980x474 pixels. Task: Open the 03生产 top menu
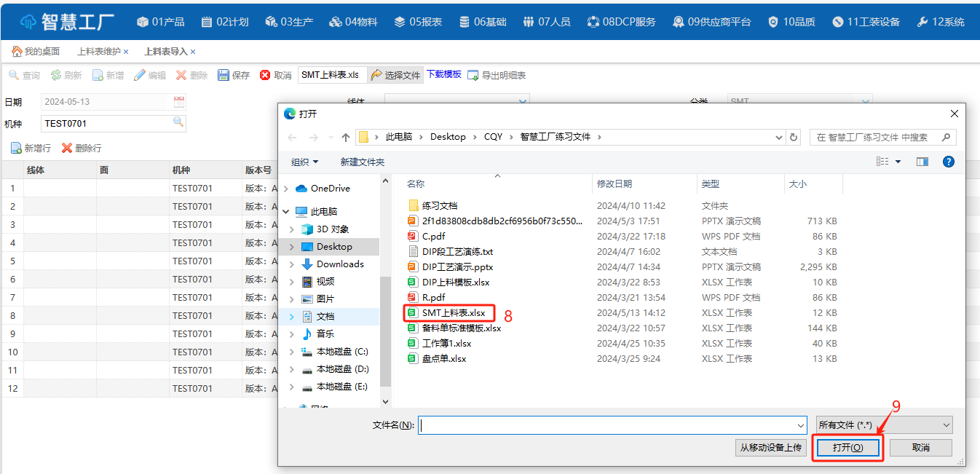(x=289, y=22)
